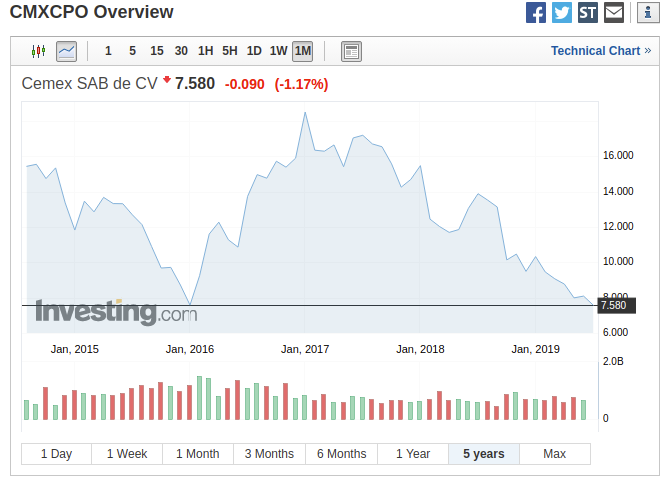Show the 6 Months range
The height and width of the screenshot is (485, 667).
342,454
